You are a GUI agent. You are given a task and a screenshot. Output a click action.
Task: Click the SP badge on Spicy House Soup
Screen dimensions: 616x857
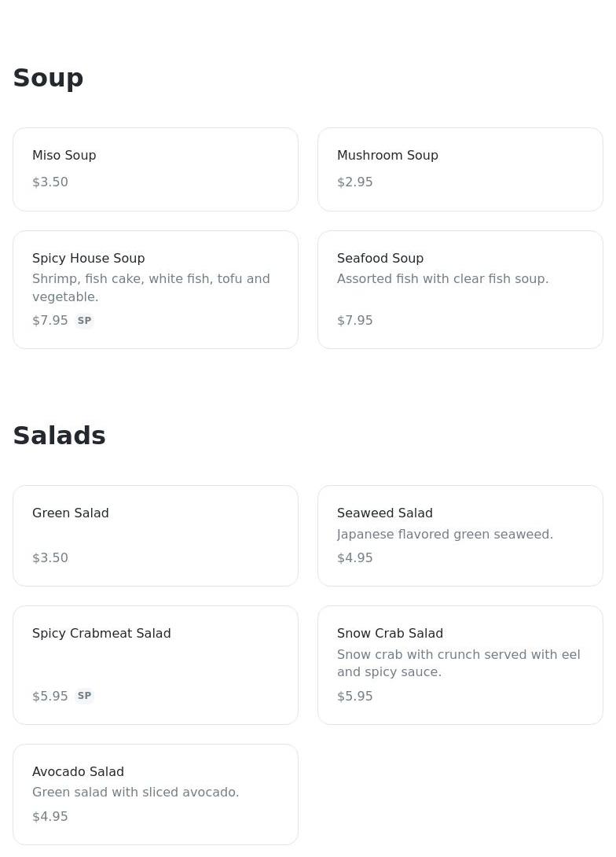click(84, 321)
